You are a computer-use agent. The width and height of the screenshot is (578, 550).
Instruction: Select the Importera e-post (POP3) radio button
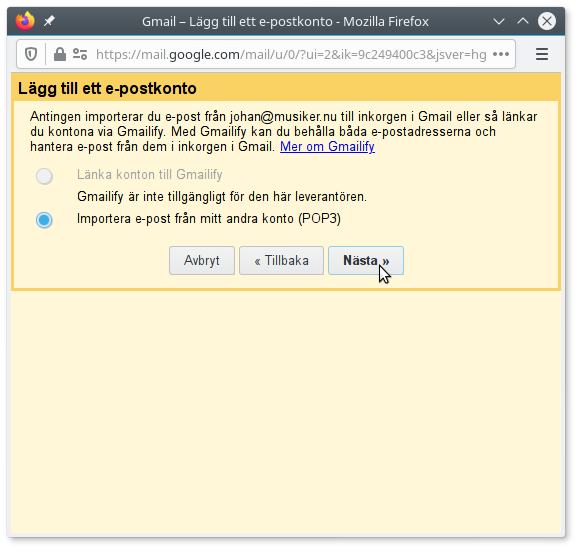pos(44,220)
